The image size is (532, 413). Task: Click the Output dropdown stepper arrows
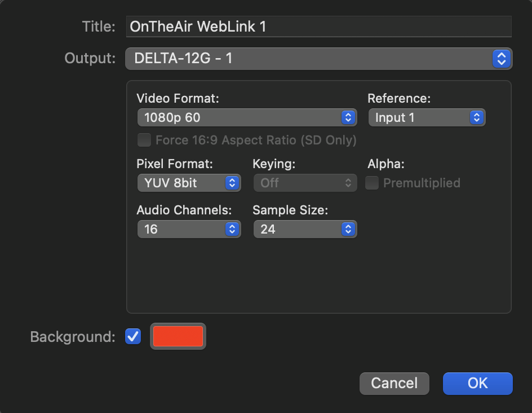[502, 59]
